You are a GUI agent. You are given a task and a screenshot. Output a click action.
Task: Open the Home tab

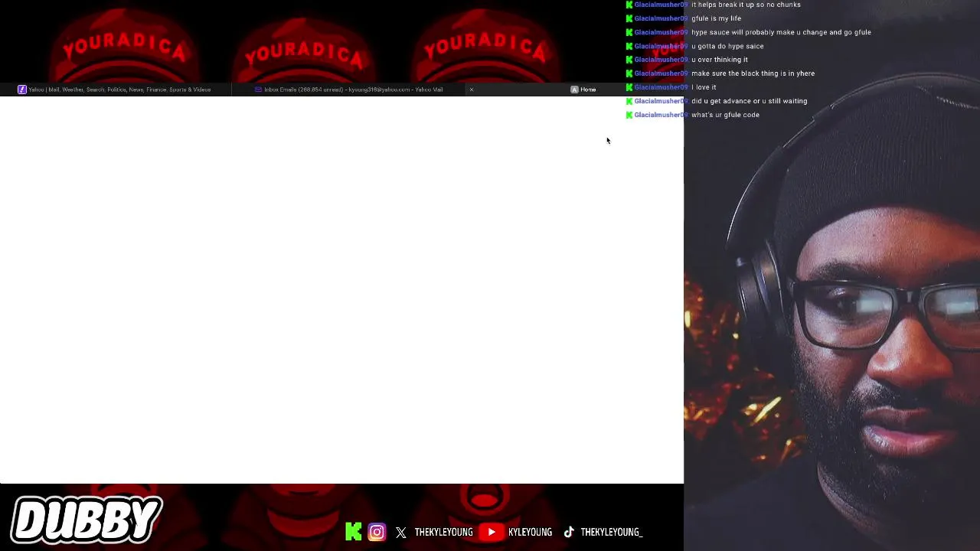pos(583,90)
